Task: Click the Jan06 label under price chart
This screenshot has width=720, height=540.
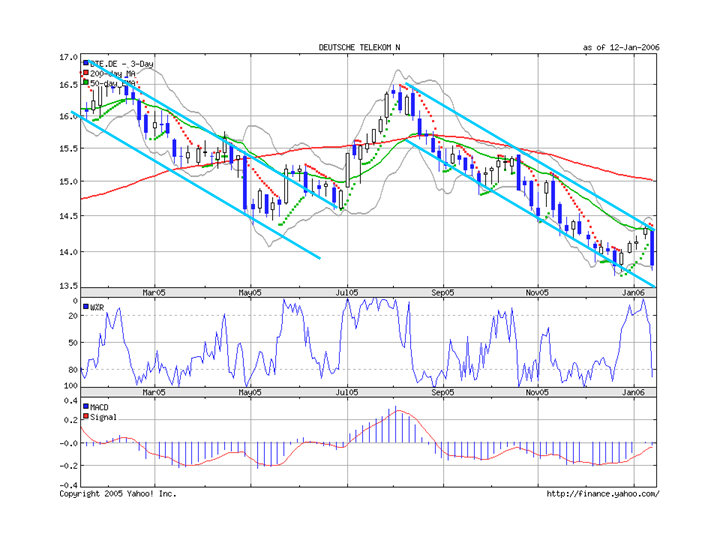Action: click(633, 292)
